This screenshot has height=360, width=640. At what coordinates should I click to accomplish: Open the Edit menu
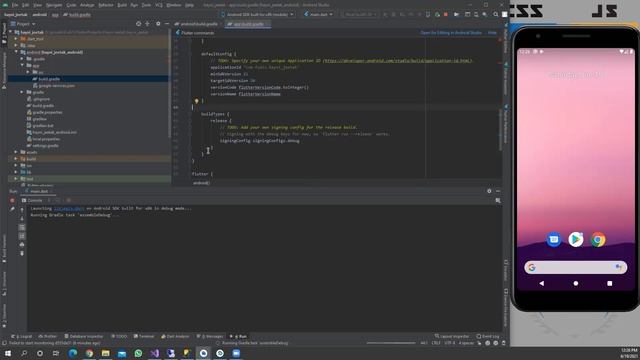tap(25, 5)
